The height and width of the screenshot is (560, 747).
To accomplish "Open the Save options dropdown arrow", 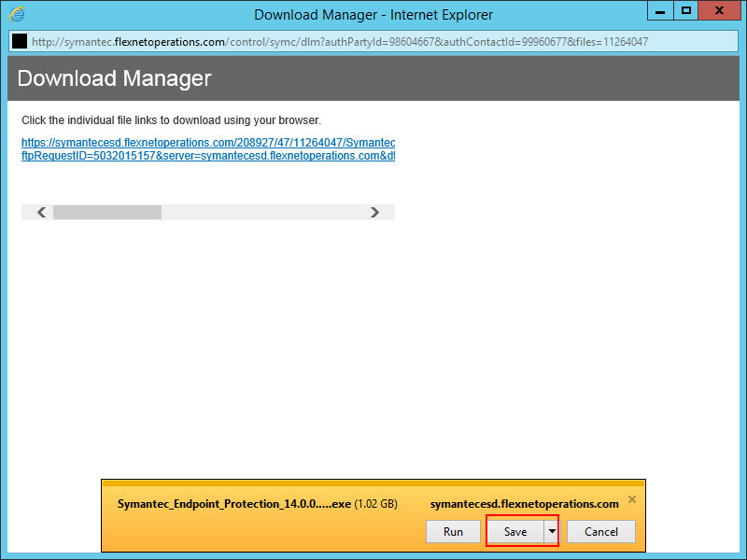I will tap(551, 531).
